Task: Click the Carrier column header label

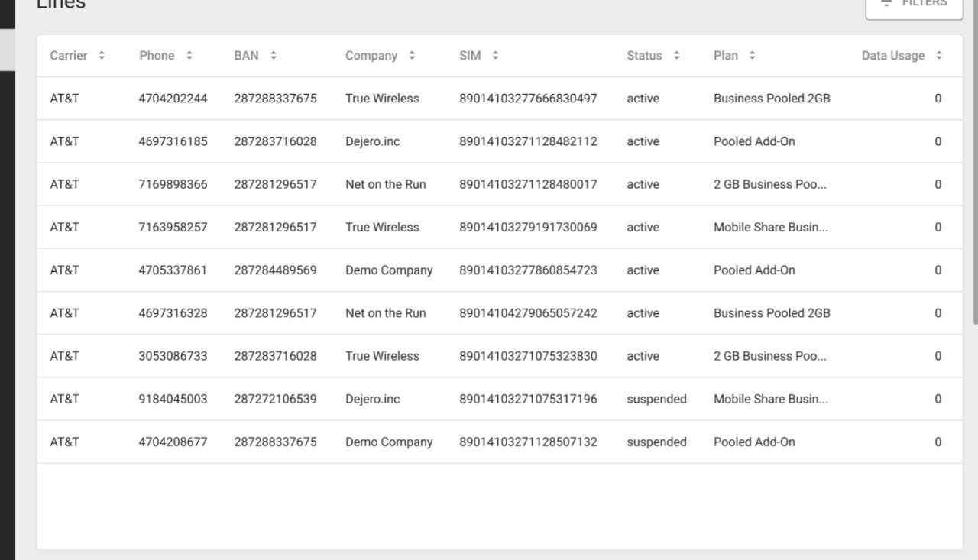Action: point(69,56)
